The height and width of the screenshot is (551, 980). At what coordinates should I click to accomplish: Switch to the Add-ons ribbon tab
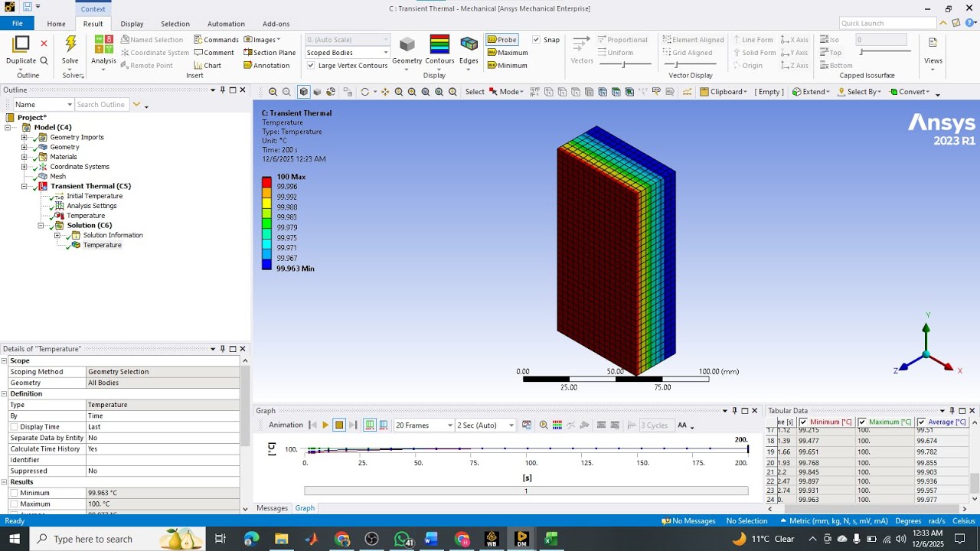click(x=276, y=24)
